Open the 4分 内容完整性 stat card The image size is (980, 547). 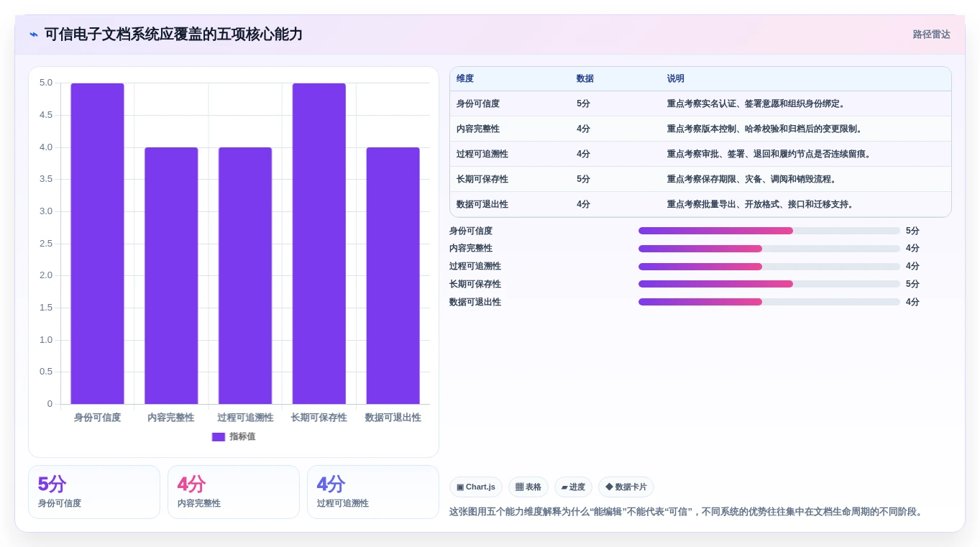pyautogui.click(x=234, y=492)
